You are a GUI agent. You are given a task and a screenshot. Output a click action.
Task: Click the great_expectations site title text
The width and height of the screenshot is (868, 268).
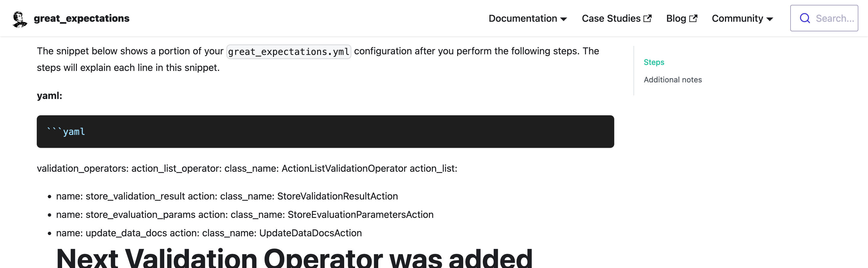tap(82, 18)
